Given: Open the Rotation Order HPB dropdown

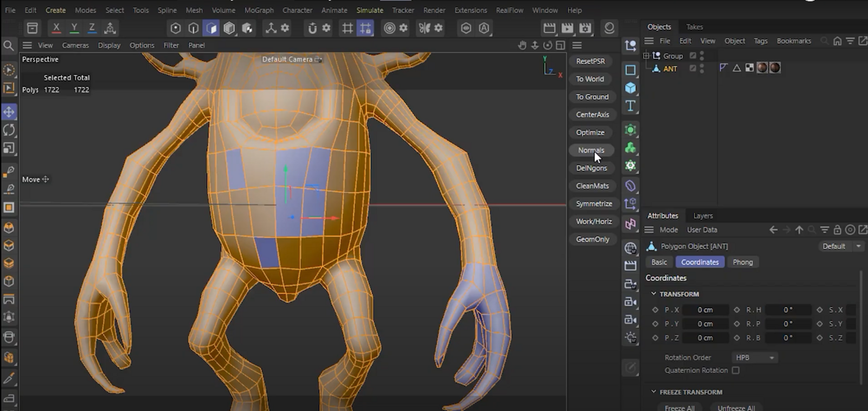Looking at the screenshot, I should [755, 358].
